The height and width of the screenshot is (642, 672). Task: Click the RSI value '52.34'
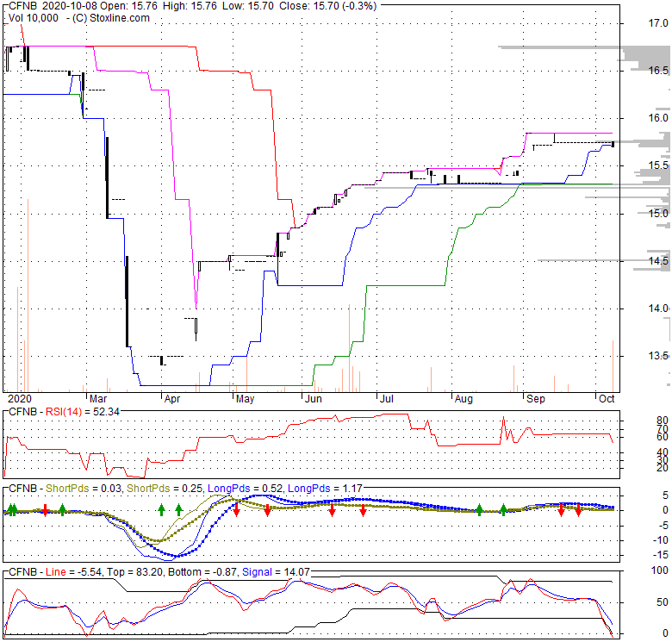[x=106, y=412]
